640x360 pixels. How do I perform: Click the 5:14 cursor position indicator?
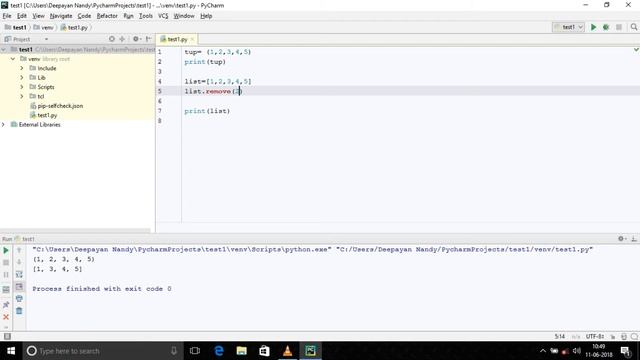point(560,337)
